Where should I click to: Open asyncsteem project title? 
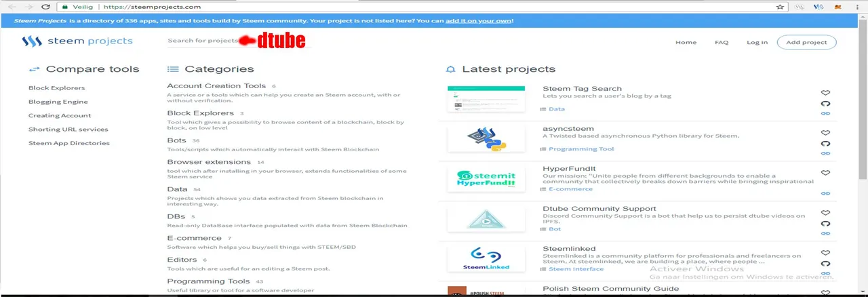(568, 128)
